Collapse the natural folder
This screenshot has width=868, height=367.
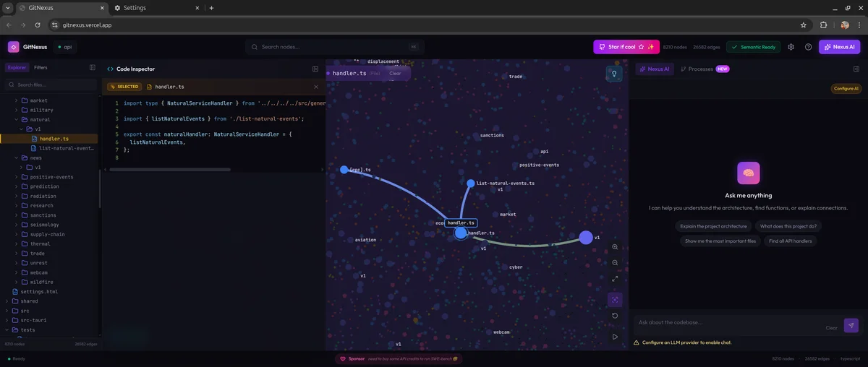pos(40,119)
